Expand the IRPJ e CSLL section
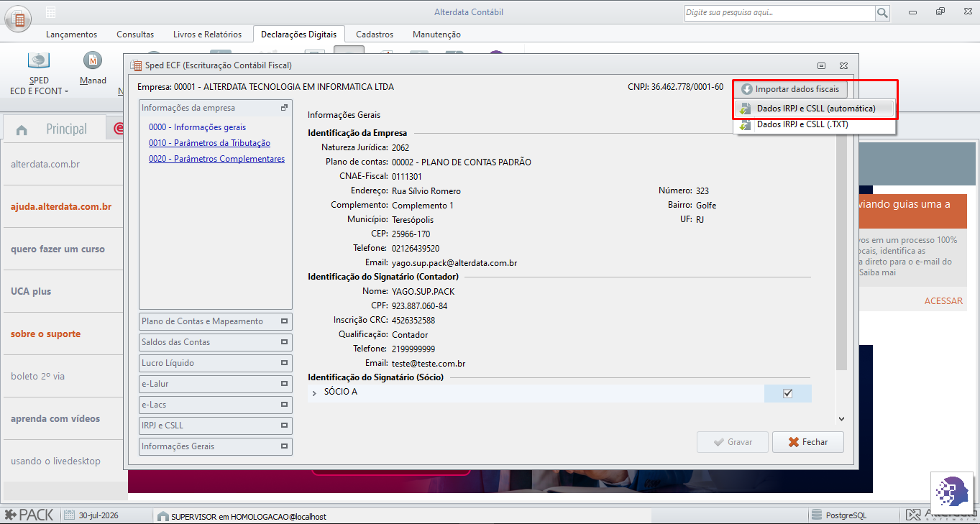The height and width of the screenshot is (524, 980). 216,426
